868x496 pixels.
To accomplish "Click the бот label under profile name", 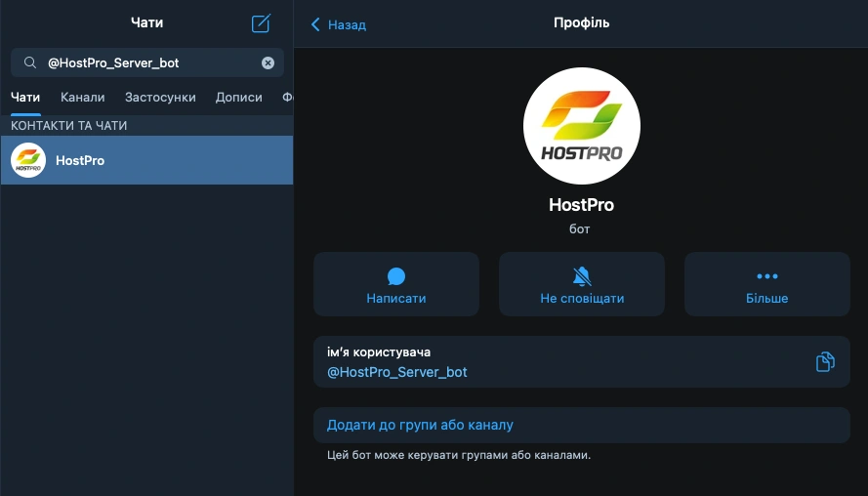I will tap(580, 228).
